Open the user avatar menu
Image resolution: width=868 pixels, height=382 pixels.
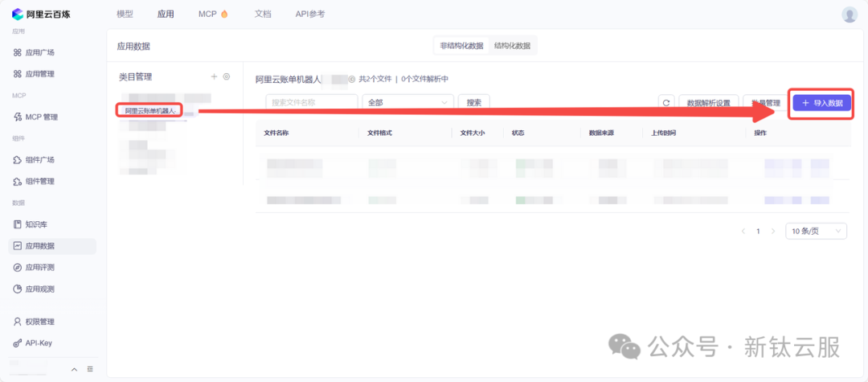[x=850, y=14]
